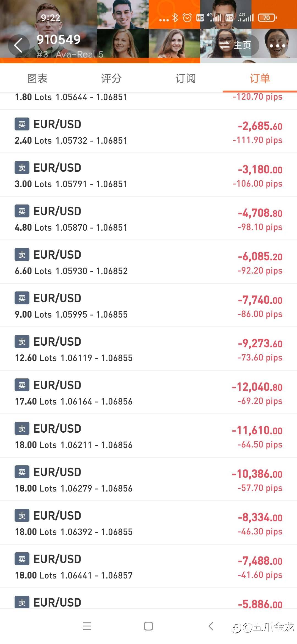
Task: Tap the sell icon on 2.40 Lots order
Action: click(x=22, y=124)
